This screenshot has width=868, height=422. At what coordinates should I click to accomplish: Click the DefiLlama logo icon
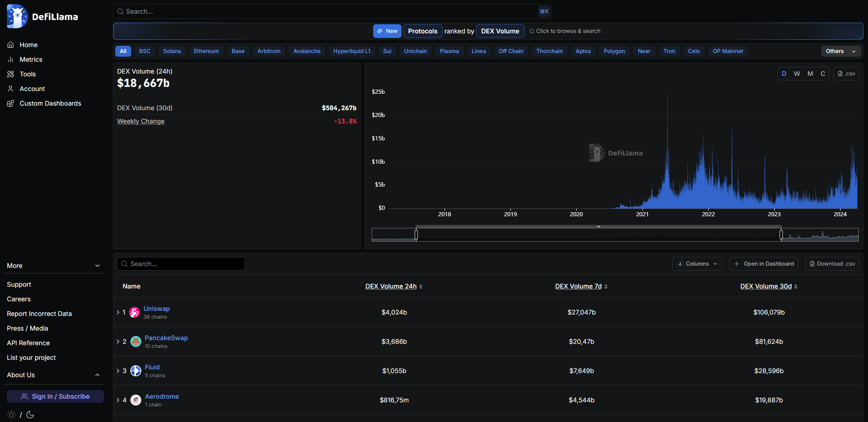[17, 16]
